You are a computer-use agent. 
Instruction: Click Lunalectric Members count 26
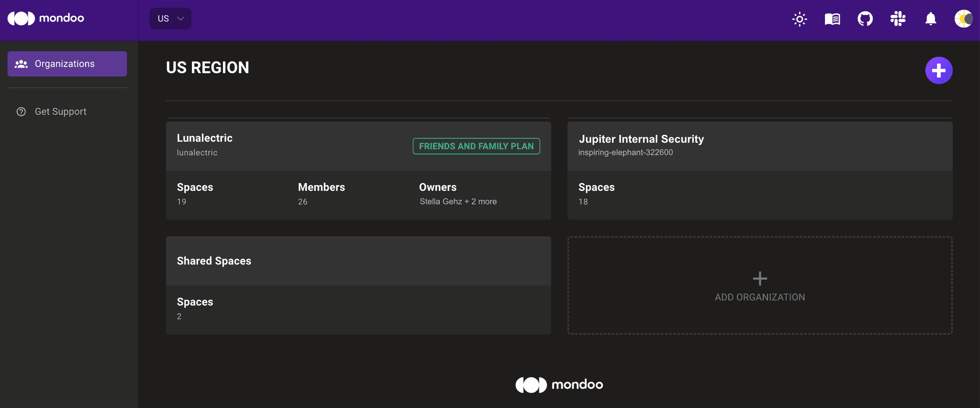(x=303, y=202)
